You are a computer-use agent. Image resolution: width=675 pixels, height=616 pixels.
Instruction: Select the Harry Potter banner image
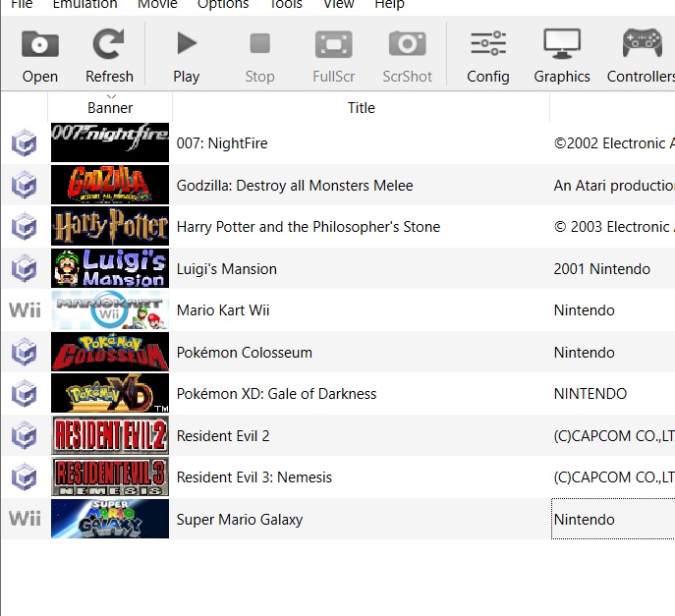110,226
